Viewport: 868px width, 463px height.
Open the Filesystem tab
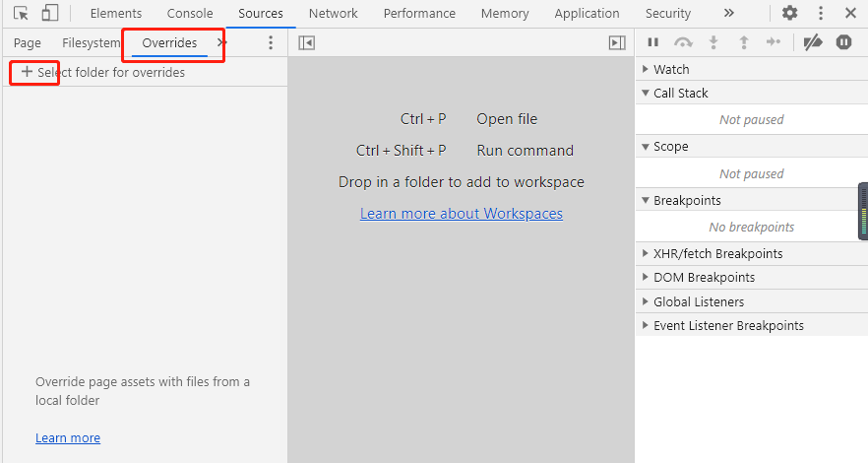point(91,42)
